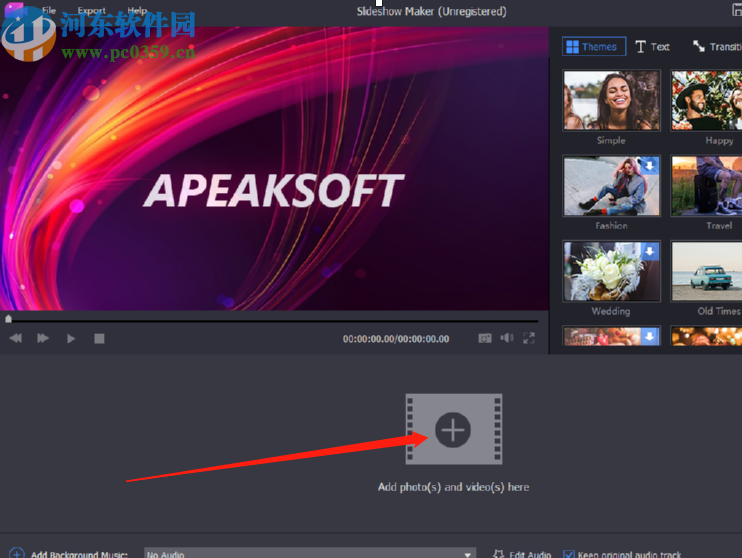Download the Fashion theme via its arrow icon

point(650,165)
